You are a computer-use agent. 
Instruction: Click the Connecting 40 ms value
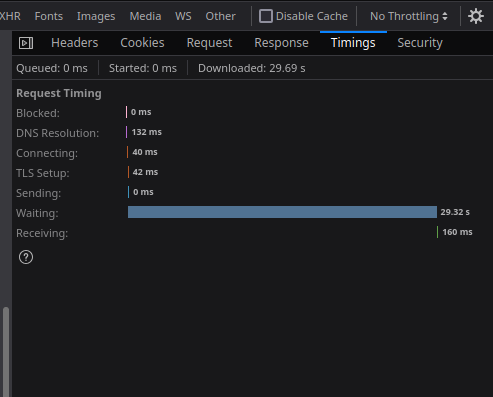[145, 152]
